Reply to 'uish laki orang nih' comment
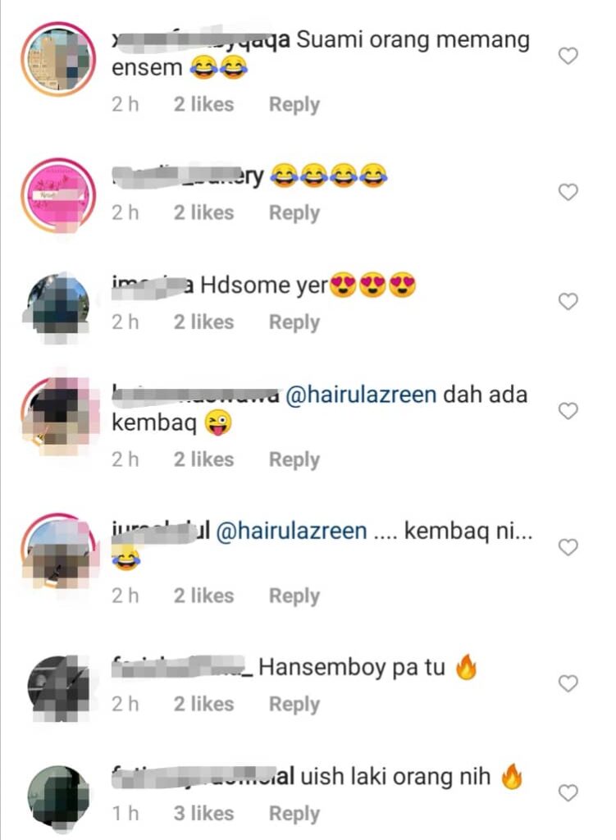616x840 pixels. (294, 814)
